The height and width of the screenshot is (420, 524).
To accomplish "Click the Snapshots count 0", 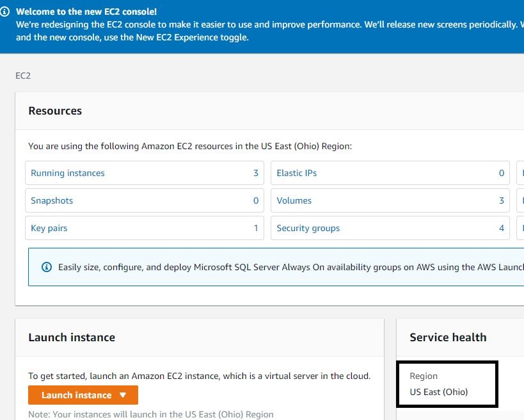I will [256, 200].
